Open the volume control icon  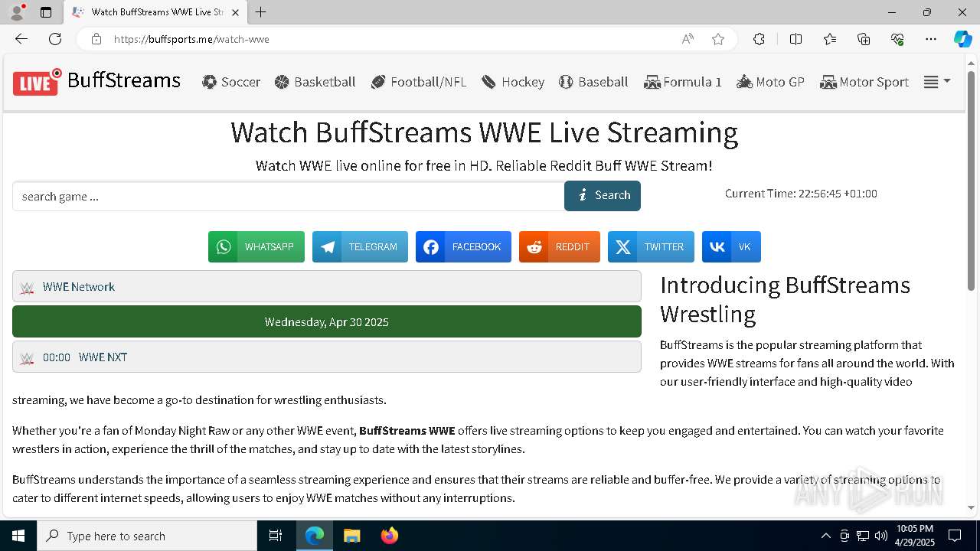(x=881, y=536)
